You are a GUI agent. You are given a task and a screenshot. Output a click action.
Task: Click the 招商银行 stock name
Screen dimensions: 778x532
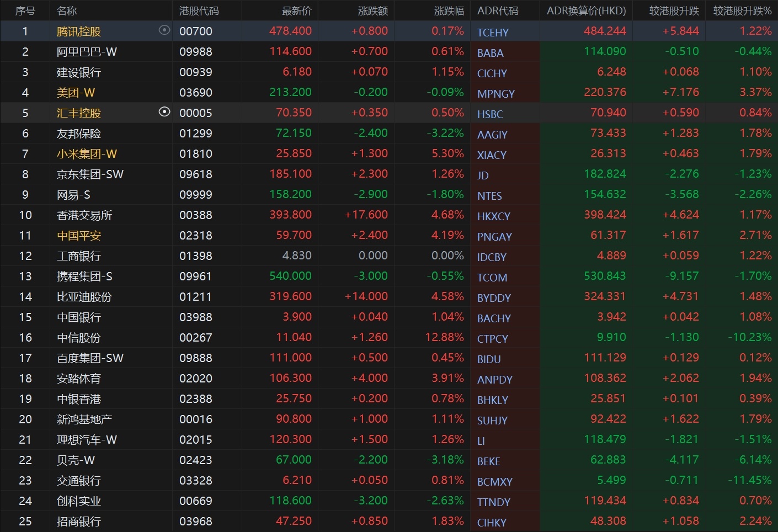[x=79, y=522]
